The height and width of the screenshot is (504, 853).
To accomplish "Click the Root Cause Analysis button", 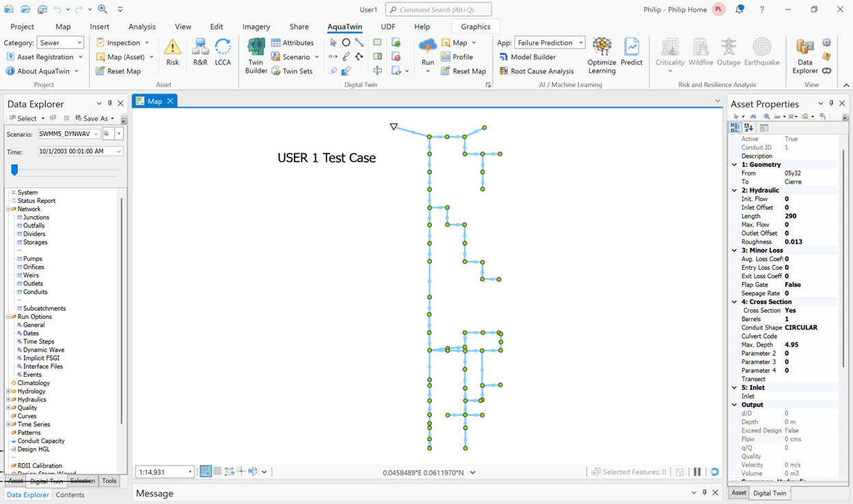I will pyautogui.click(x=536, y=71).
